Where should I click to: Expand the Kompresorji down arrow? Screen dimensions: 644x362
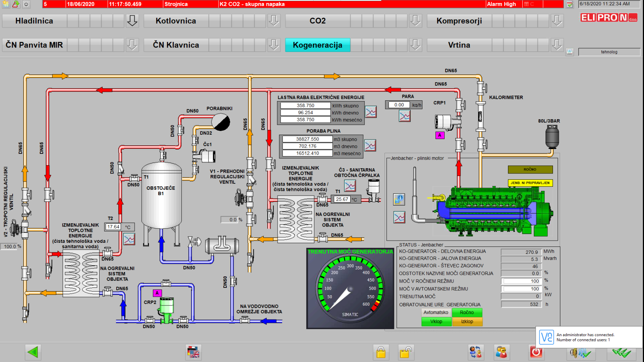(557, 21)
